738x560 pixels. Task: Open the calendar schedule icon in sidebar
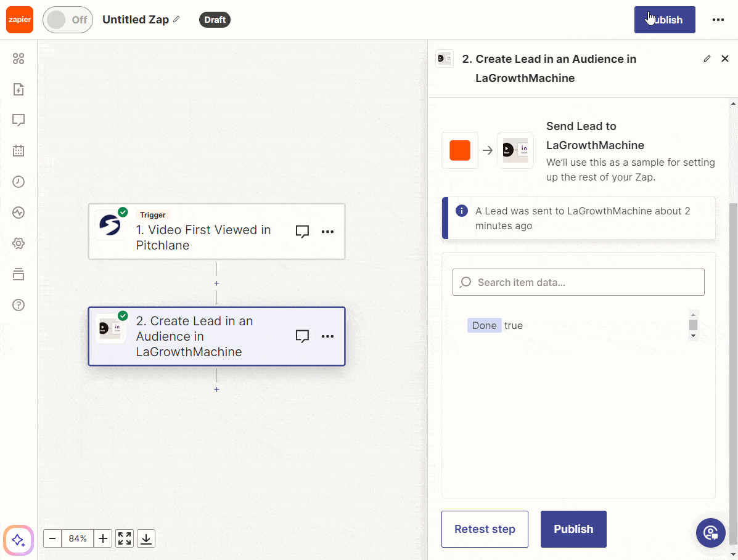18,151
